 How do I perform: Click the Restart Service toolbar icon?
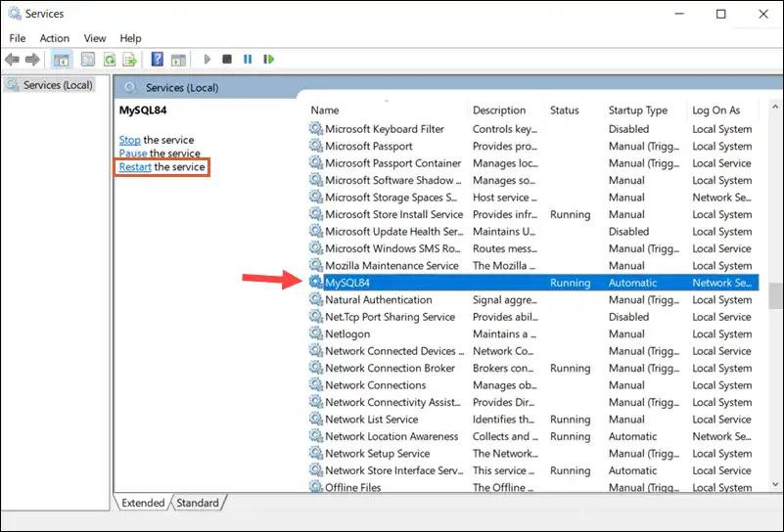[268, 60]
